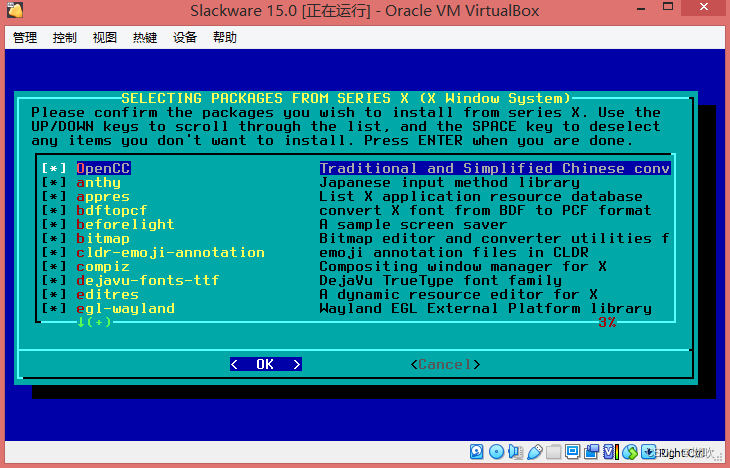Select the egl-wayland package name
The image size is (730, 468).
(x=126, y=308)
